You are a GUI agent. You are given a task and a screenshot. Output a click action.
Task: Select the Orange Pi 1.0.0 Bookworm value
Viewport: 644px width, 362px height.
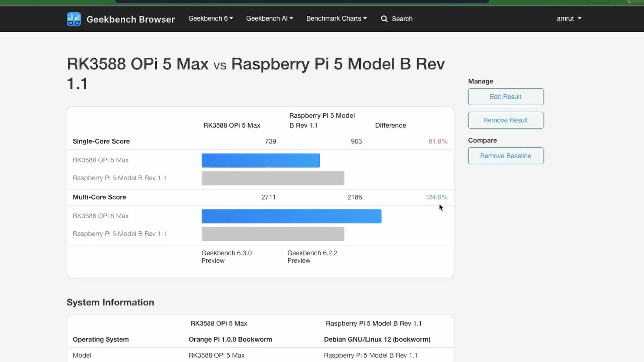pyautogui.click(x=230, y=339)
